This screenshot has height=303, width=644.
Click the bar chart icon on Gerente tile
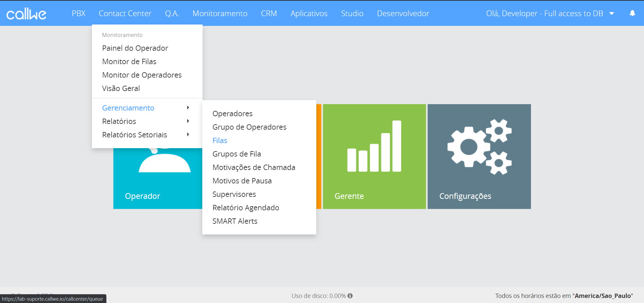374,146
